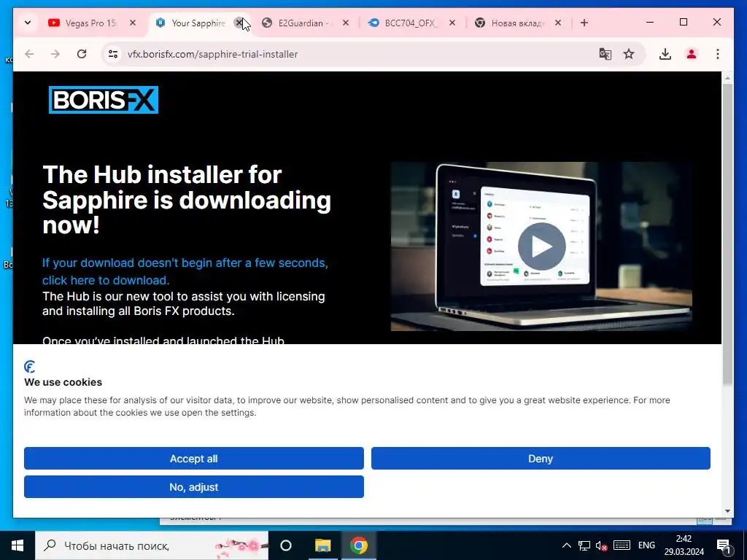Click the muted volume tray icon
Image resolution: width=747 pixels, height=560 pixels.
[x=601, y=545]
